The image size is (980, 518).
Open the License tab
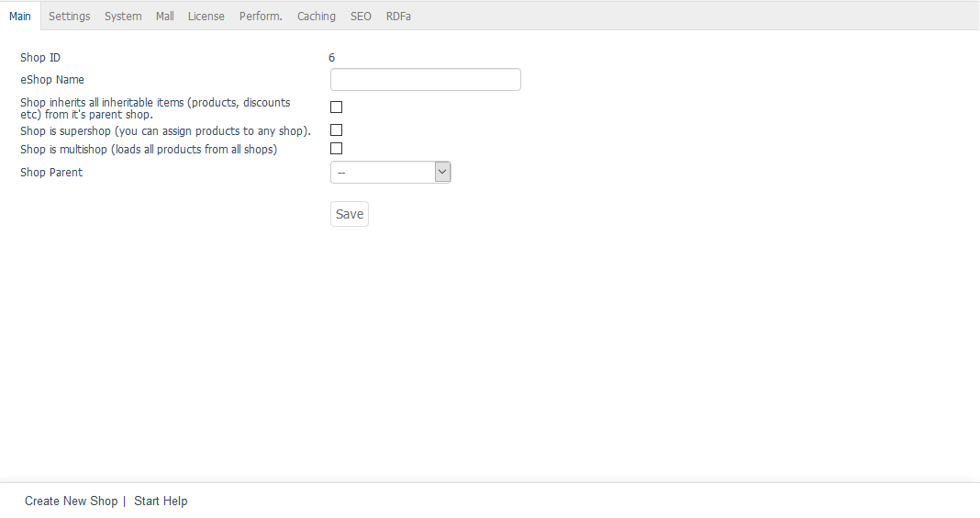[206, 17]
